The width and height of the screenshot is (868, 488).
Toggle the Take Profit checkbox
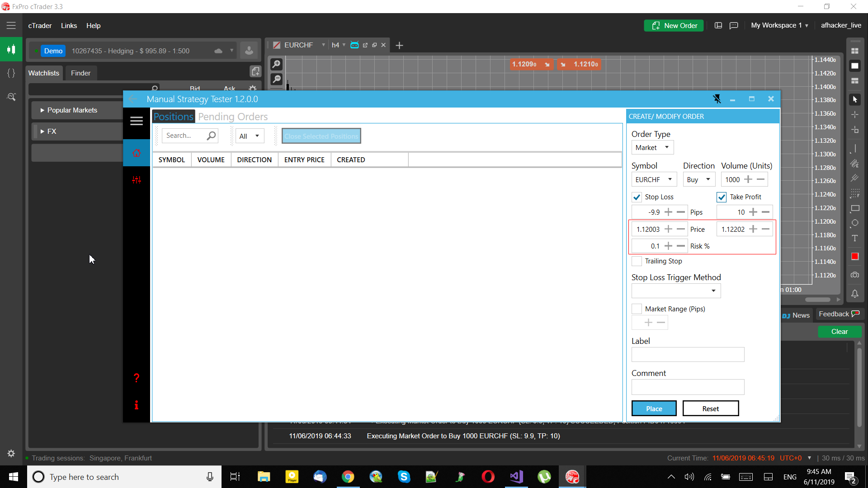click(x=722, y=197)
